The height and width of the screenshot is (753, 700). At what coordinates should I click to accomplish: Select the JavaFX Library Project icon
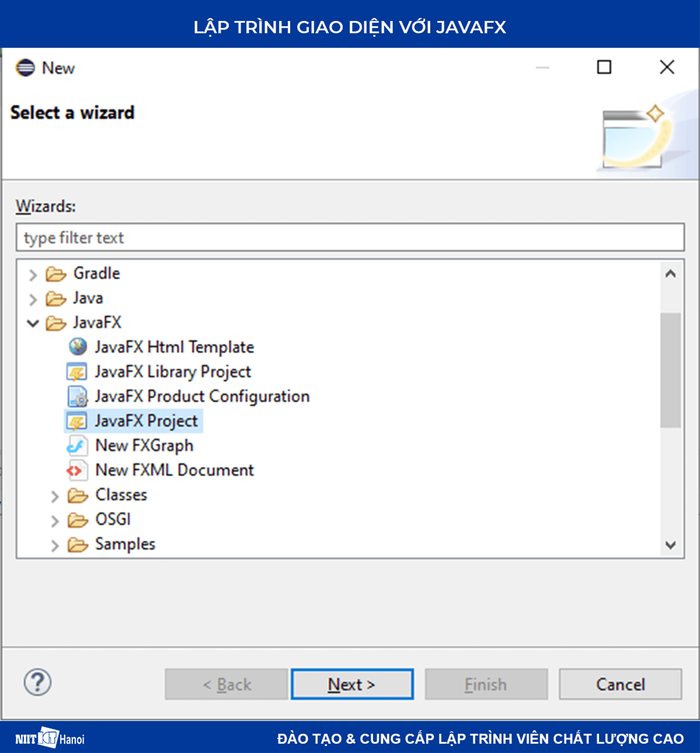point(77,371)
